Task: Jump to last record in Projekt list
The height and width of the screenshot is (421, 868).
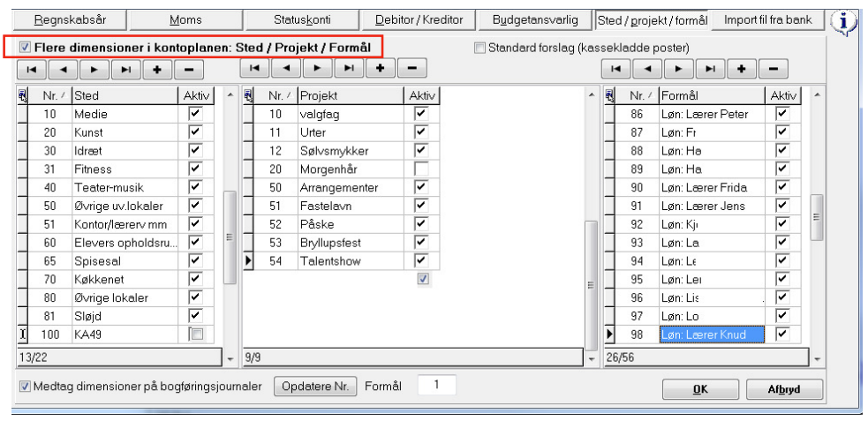Action: coord(348,67)
